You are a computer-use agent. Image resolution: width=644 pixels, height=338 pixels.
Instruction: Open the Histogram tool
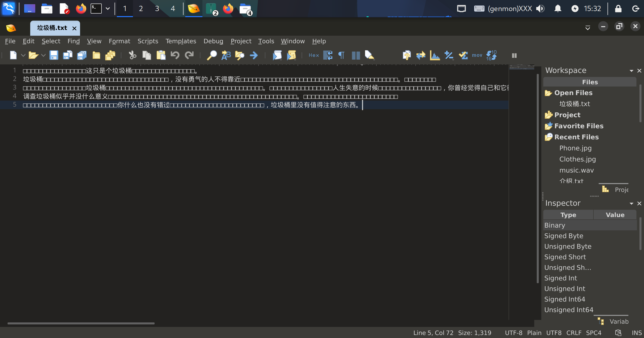[435, 55]
